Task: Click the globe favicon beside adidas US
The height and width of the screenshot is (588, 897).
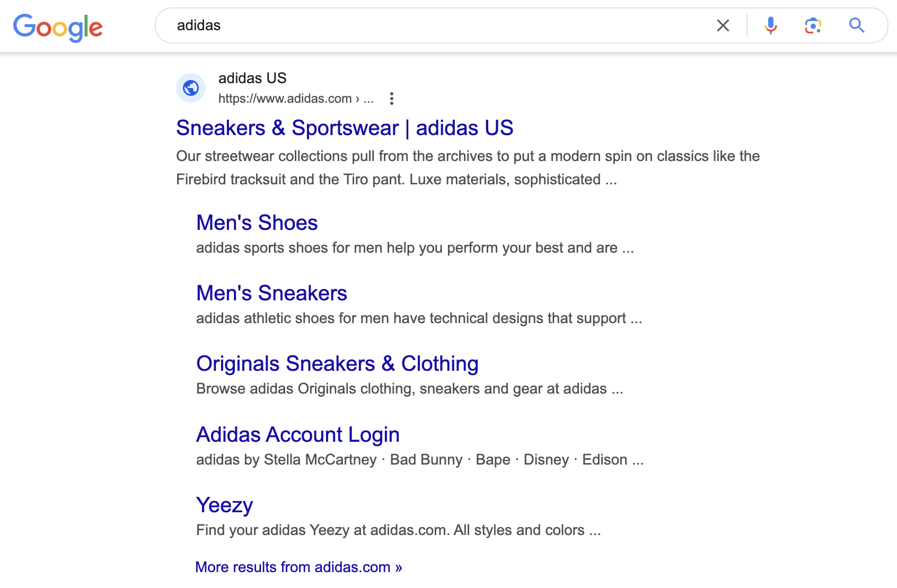Action: pyautogui.click(x=191, y=88)
